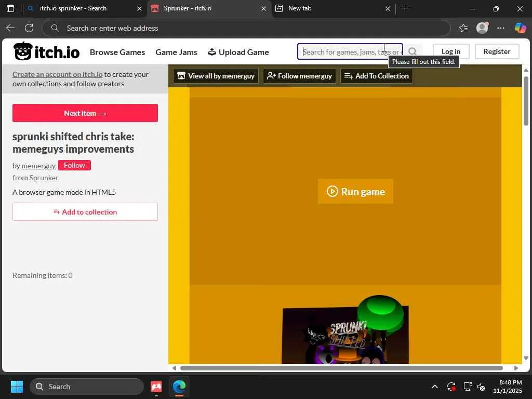Click A browser game made in HTML5 text
532x399 pixels.
pyautogui.click(x=64, y=192)
